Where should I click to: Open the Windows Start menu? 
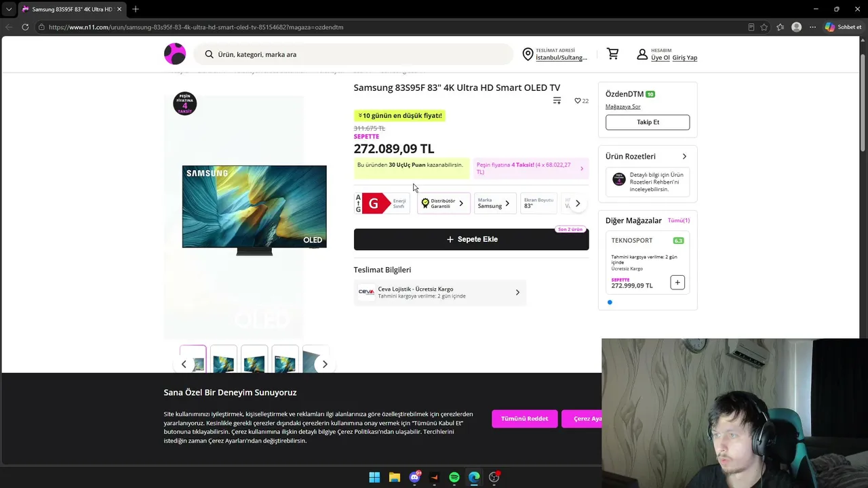coord(374,477)
